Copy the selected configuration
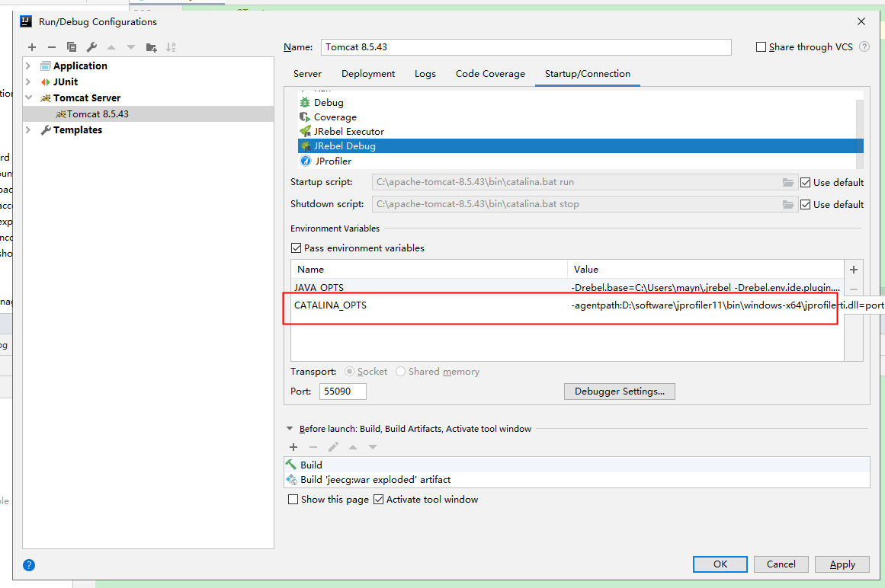 coord(72,47)
